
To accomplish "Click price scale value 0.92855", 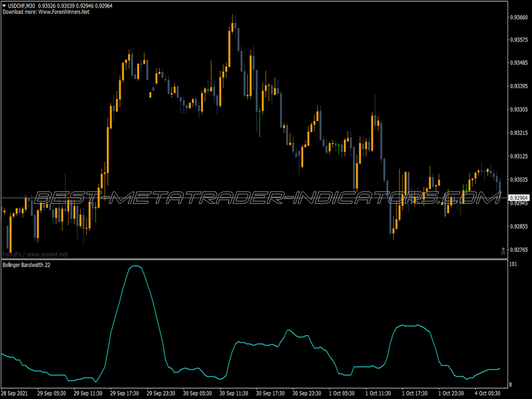I will pos(519,226).
